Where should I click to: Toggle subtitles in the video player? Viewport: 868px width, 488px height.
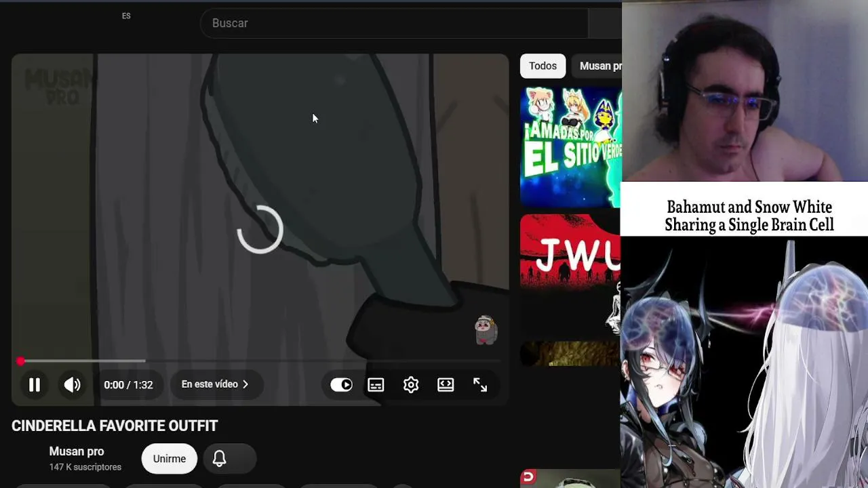tap(376, 385)
